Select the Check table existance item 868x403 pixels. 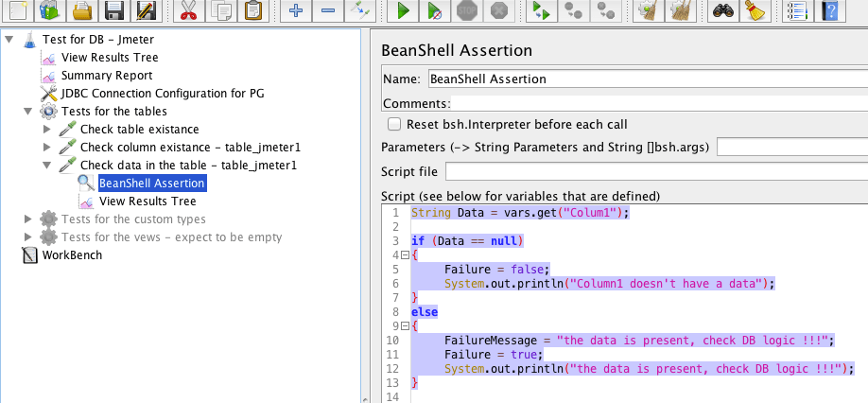[140, 130]
